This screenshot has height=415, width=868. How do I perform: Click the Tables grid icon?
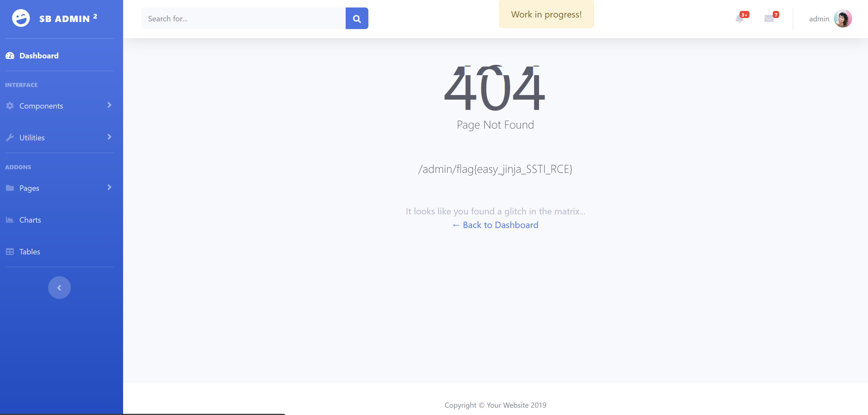(10, 252)
